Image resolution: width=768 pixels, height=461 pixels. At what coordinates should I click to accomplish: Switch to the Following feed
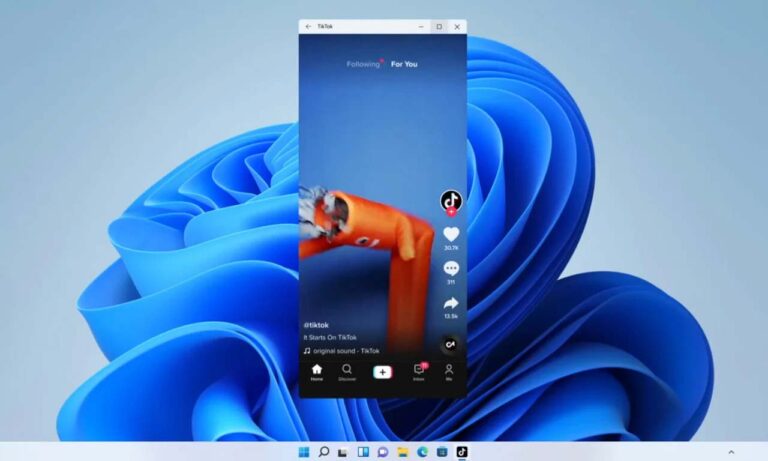point(363,64)
